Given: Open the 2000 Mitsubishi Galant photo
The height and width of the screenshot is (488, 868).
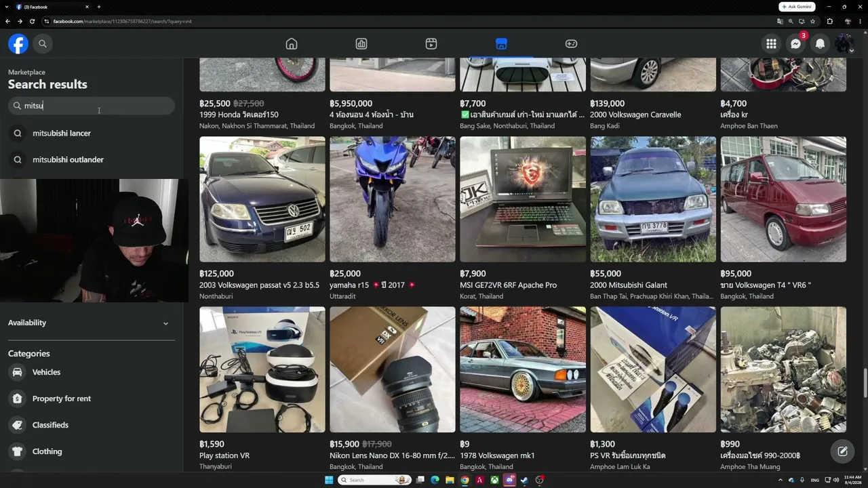Looking at the screenshot, I should [x=653, y=199].
